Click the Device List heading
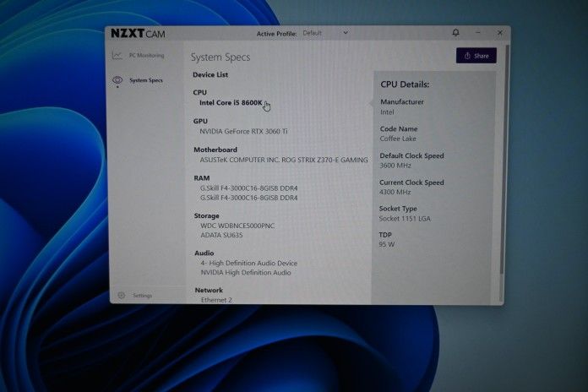This screenshot has width=588, height=392. pos(210,74)
